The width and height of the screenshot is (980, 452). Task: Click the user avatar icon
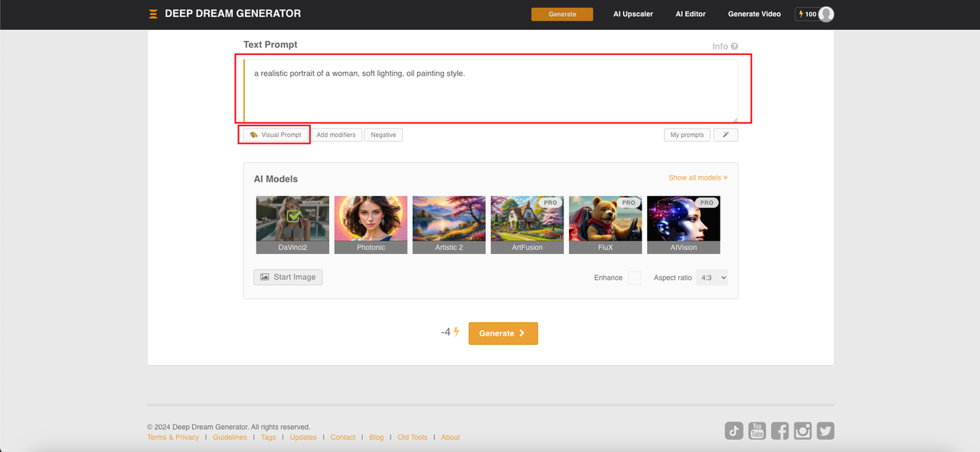(x=826, y=14)
